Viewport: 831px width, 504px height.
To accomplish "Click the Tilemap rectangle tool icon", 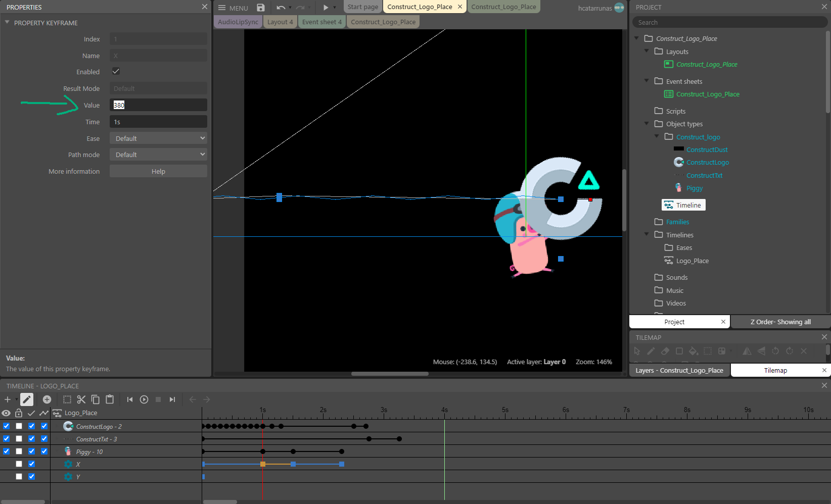I will tap(679, 351).
